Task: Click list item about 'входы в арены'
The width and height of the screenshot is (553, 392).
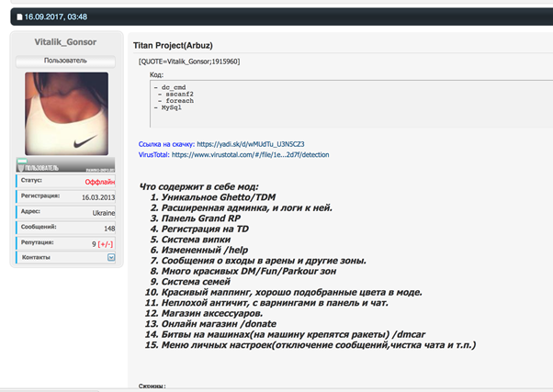Action: (264, 261)
